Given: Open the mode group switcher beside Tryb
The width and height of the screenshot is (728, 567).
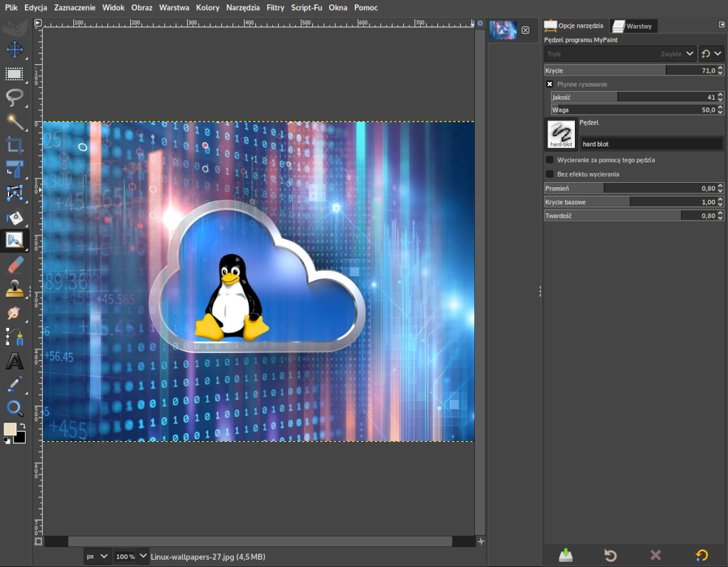Looking at the screenshot, I should tap(711, 54).
